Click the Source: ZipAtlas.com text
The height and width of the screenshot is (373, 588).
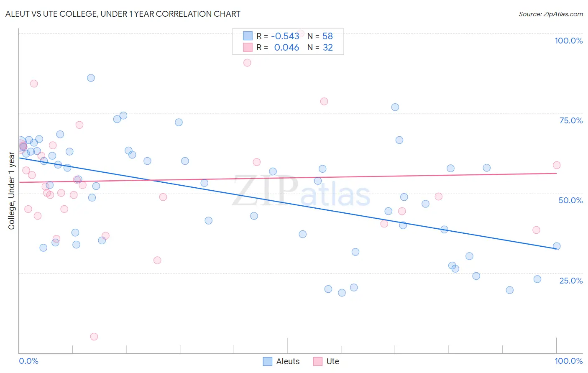(x=551, y=14)
